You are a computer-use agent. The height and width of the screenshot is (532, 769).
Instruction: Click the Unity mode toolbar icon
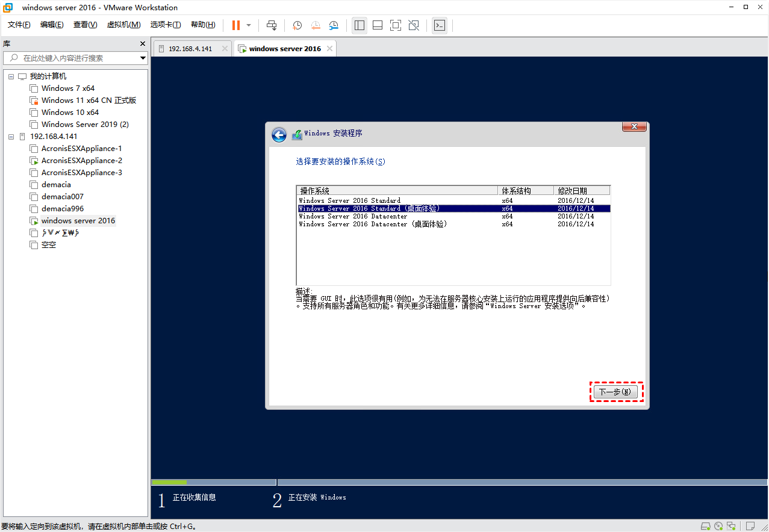[414, 25]
